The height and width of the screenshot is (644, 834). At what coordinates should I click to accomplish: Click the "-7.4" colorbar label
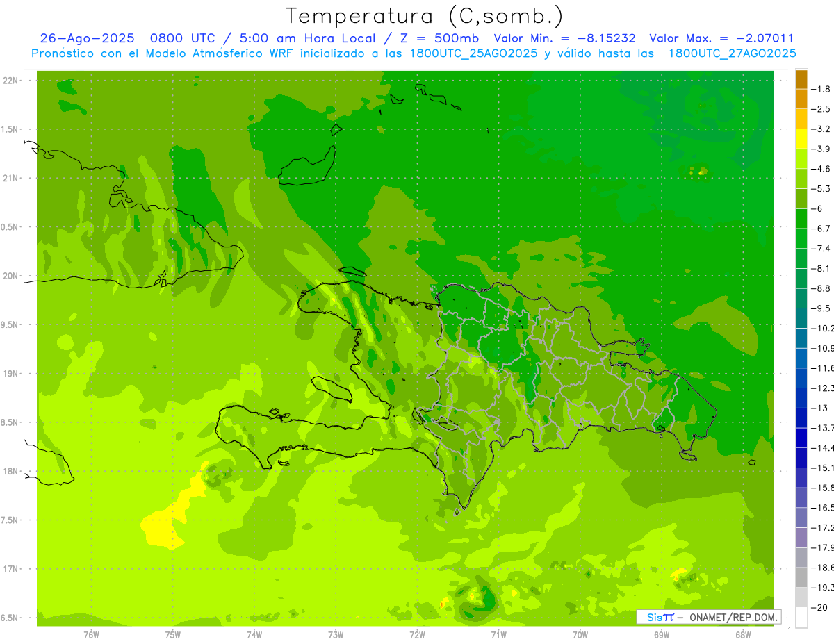click(x=821, y=249)
